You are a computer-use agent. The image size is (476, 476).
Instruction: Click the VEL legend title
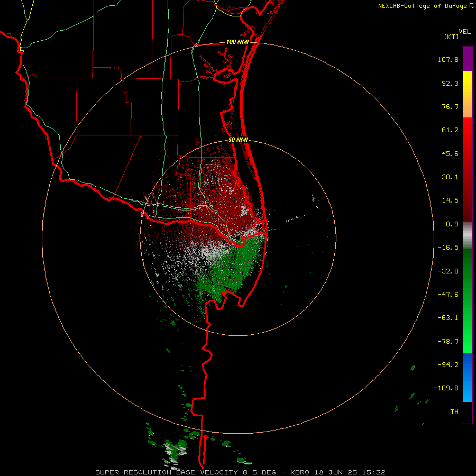(464, 32)
